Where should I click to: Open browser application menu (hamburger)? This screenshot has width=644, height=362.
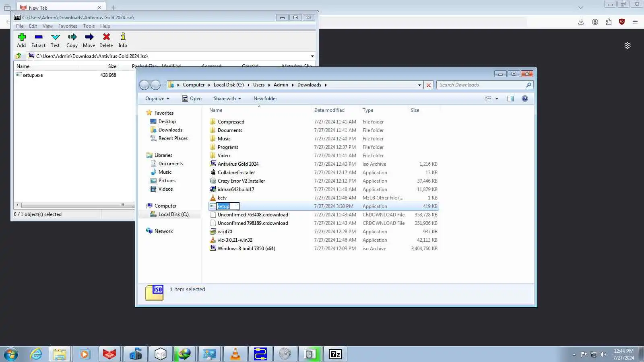tap(635, 22)
